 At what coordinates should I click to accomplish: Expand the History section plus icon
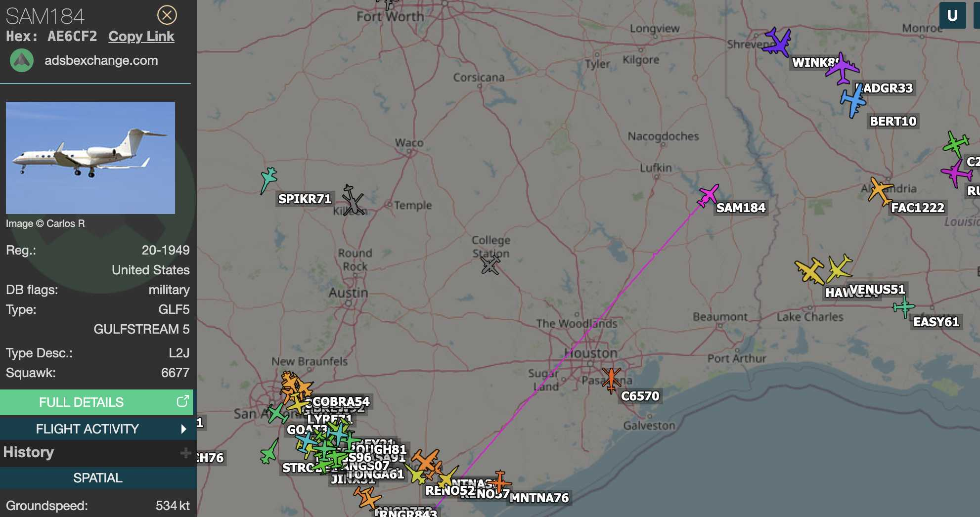185,453
